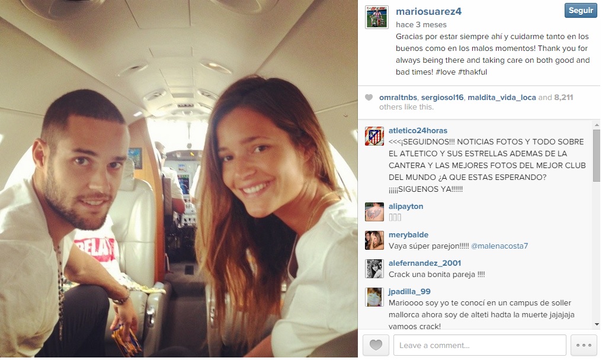Click alefernandez_2001's avatar picture
602x364 pixels.
coord(374,269)
